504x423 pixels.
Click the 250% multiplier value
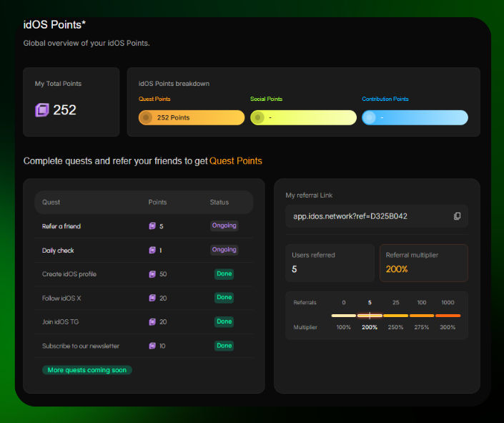coord(395,327)
